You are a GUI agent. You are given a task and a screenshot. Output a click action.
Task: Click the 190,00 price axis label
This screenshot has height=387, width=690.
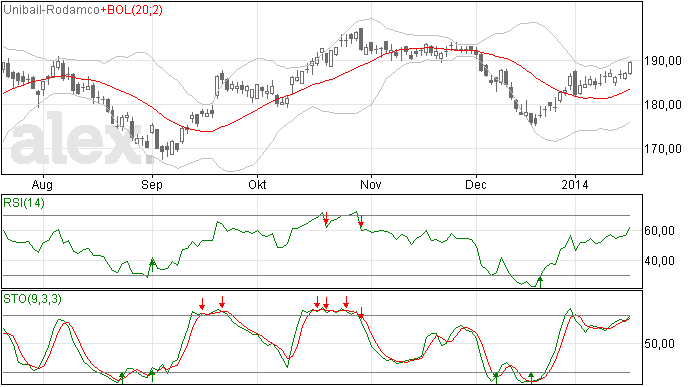click(x=663, y=61)
